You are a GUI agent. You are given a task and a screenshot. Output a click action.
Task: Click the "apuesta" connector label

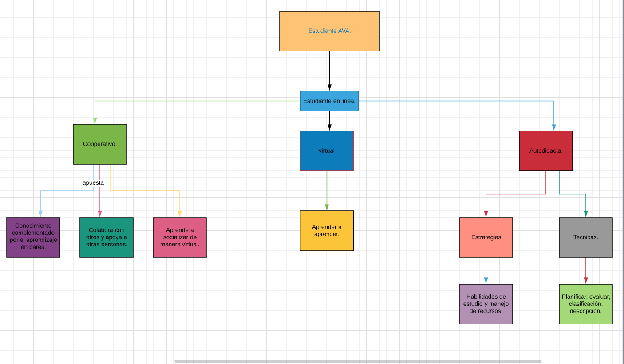(x=93, y=182)
